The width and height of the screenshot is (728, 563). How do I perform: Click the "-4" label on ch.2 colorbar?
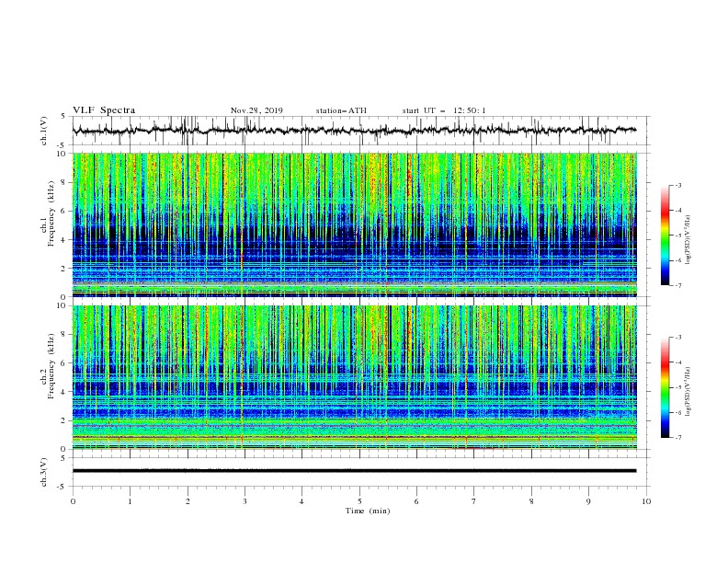[678, 362]
